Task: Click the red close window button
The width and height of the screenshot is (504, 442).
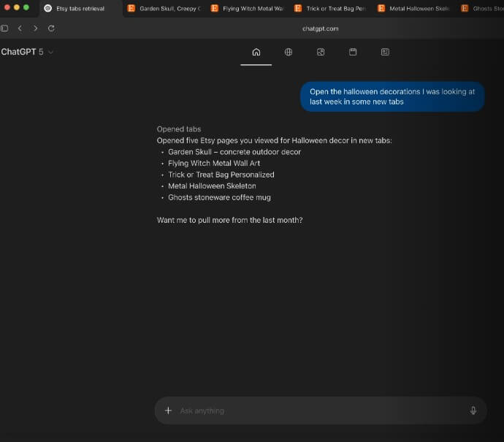Action: pyautogui.click(x=7, y=7)
